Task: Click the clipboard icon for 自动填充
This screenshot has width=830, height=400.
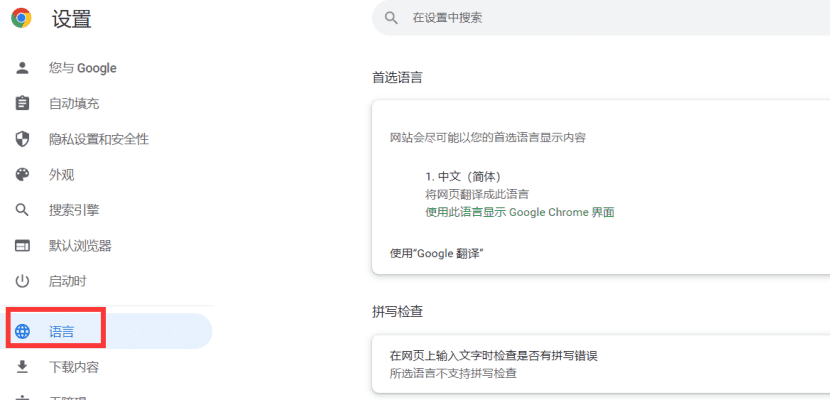Action: tap(22, 103)
